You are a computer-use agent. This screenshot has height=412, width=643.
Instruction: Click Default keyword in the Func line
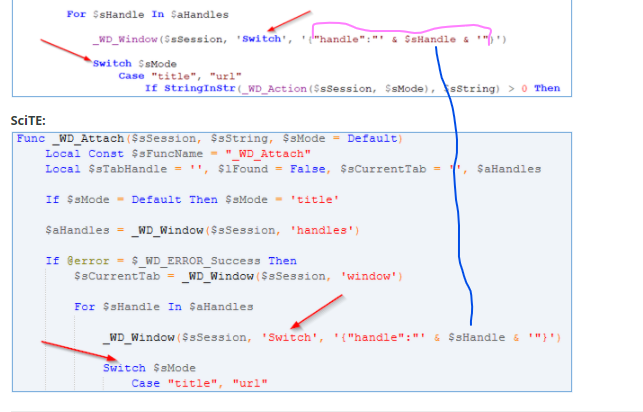click(x=372, y=139)
